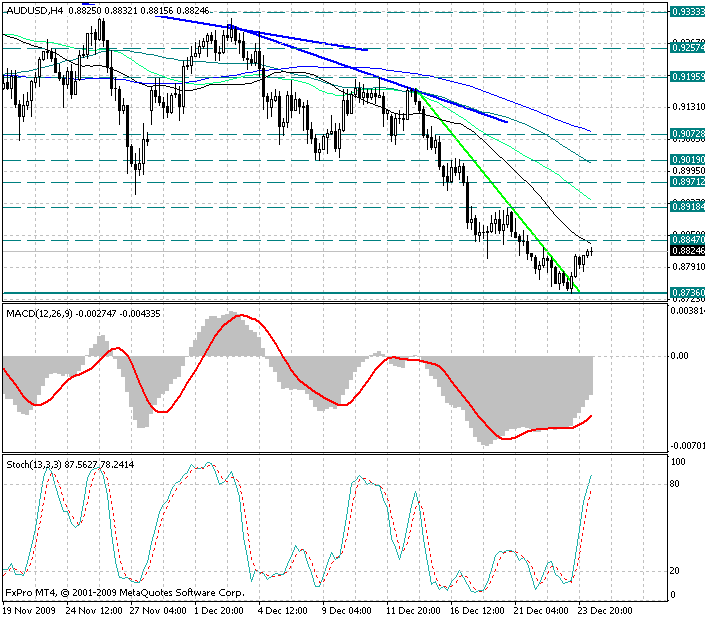Click the black current price label '0.88246'
Viewport: 705px width, 618px height.
(687, 251)
